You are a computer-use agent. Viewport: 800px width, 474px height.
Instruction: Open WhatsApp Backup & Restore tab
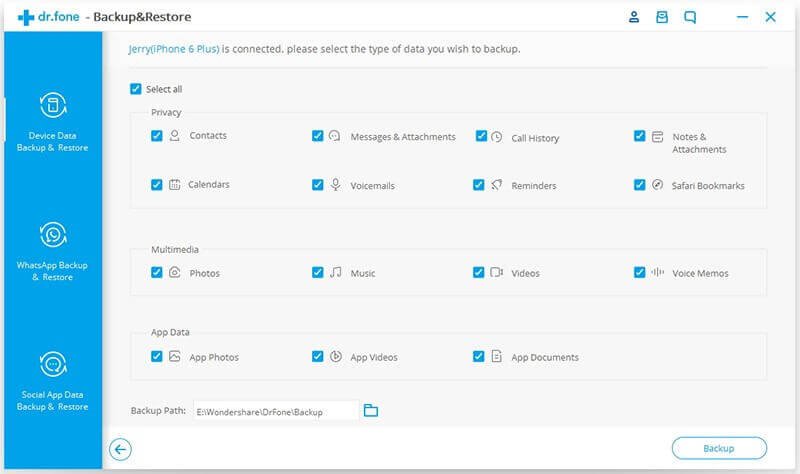click(x=52, y=270)
